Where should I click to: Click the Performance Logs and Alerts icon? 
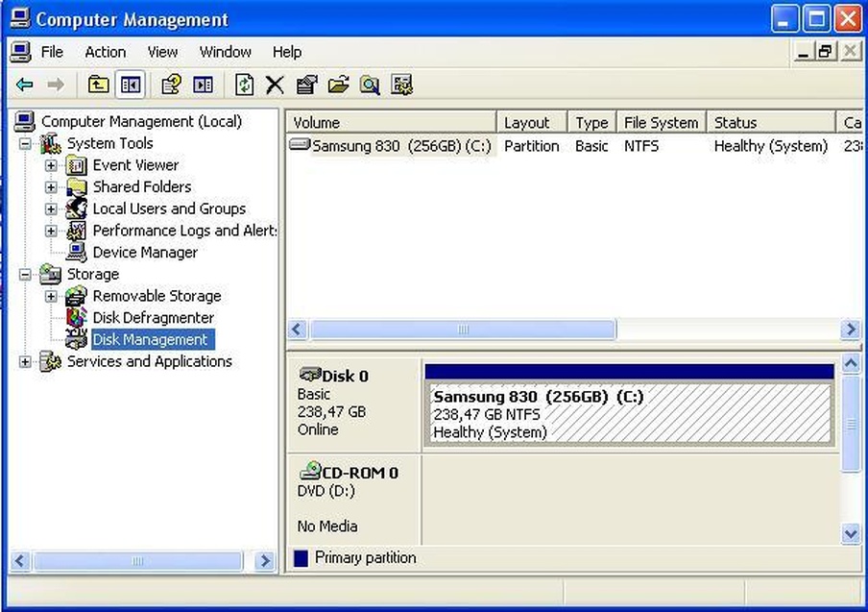coord(77,231)
